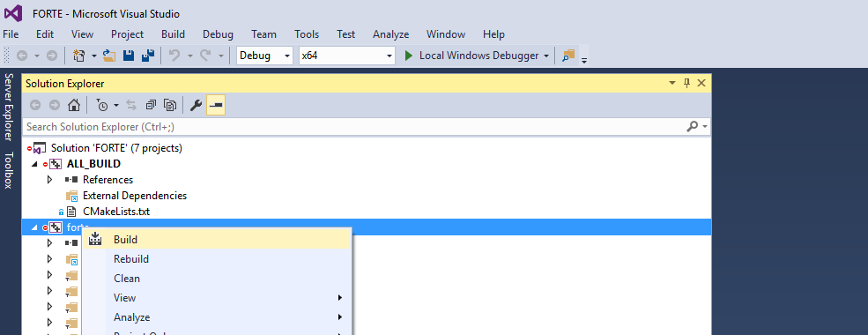868x335 pixels.
Task: Click the Solution Explorer Forward icon
Action: [x=55, y=105]
